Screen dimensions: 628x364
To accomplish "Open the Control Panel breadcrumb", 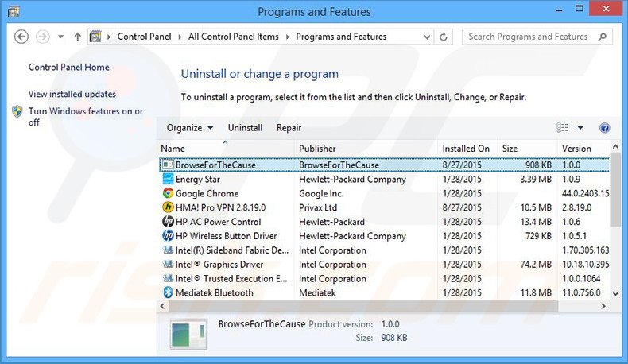I will pos(144,37).
